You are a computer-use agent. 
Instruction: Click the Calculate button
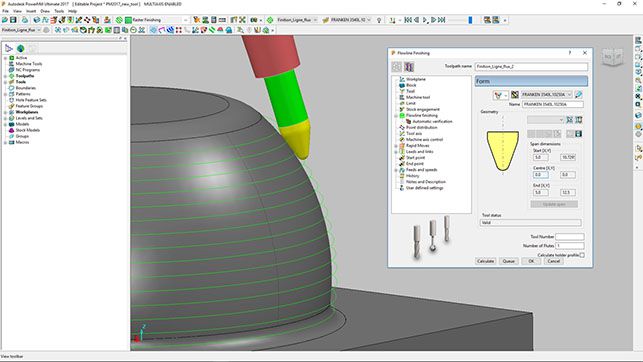[486, 261]
